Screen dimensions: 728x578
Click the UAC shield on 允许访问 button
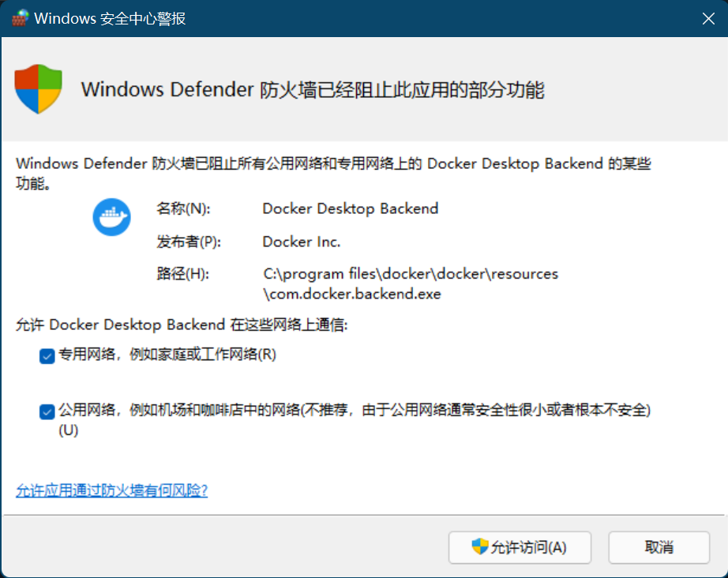479,546
